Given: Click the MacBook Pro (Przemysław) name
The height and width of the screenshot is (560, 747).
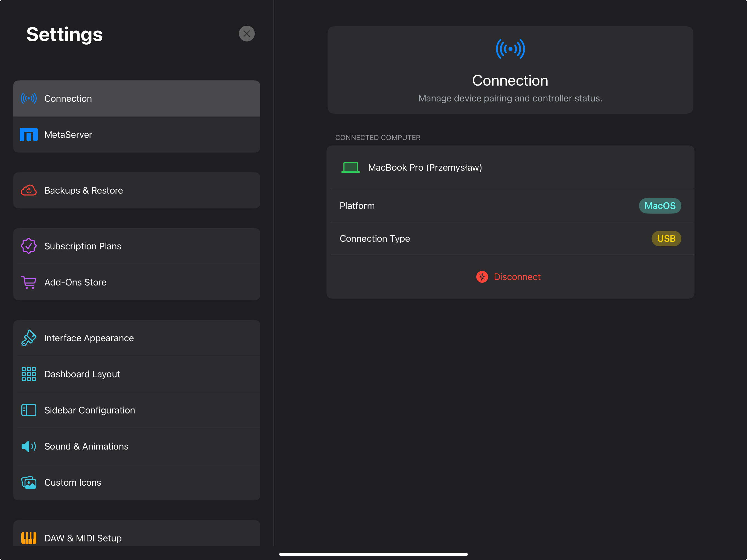Looking at the screenshot, I should coord(425,168).
